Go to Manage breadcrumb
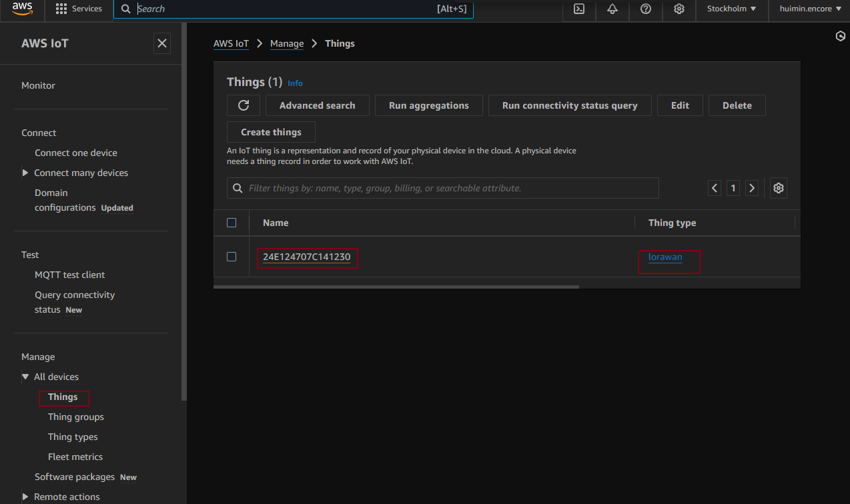 click(x=287, y=43)
